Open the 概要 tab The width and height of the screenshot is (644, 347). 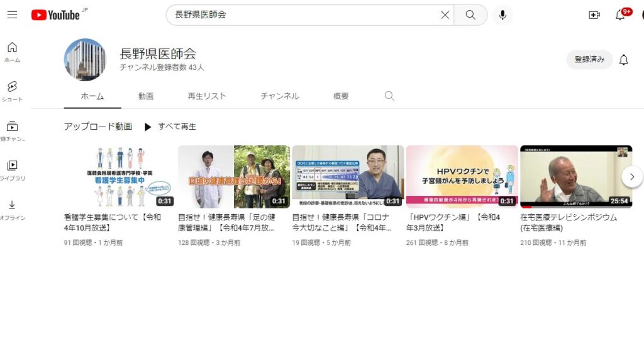click(341, 96)
